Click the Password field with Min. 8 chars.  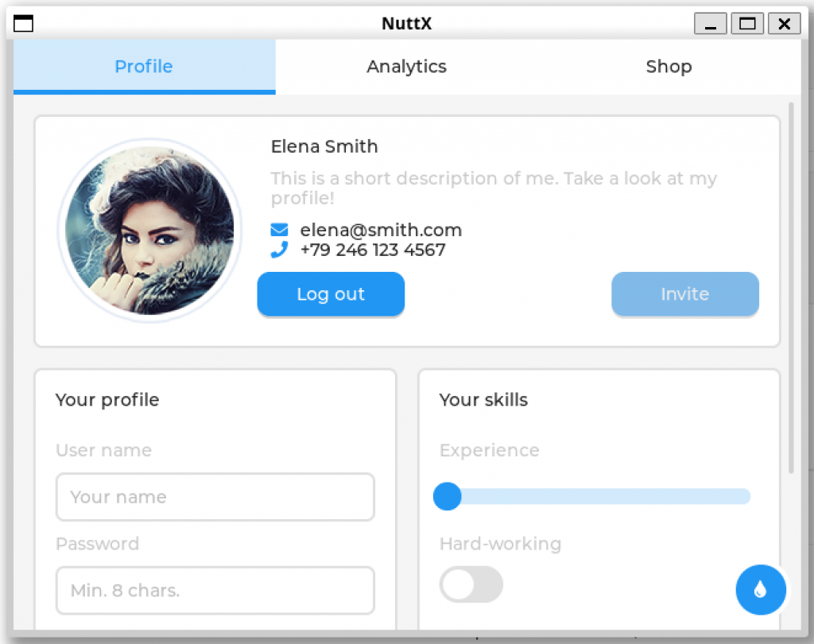[x=215, y=591]
